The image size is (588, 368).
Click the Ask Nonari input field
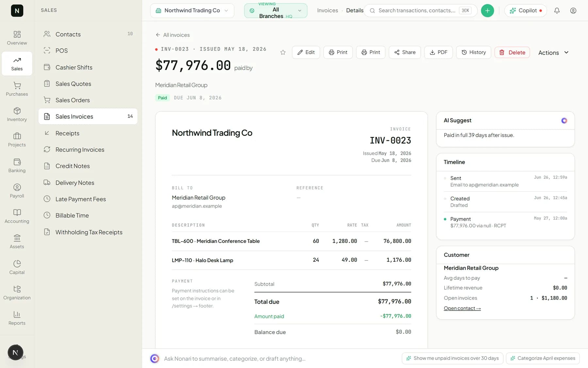279,359
